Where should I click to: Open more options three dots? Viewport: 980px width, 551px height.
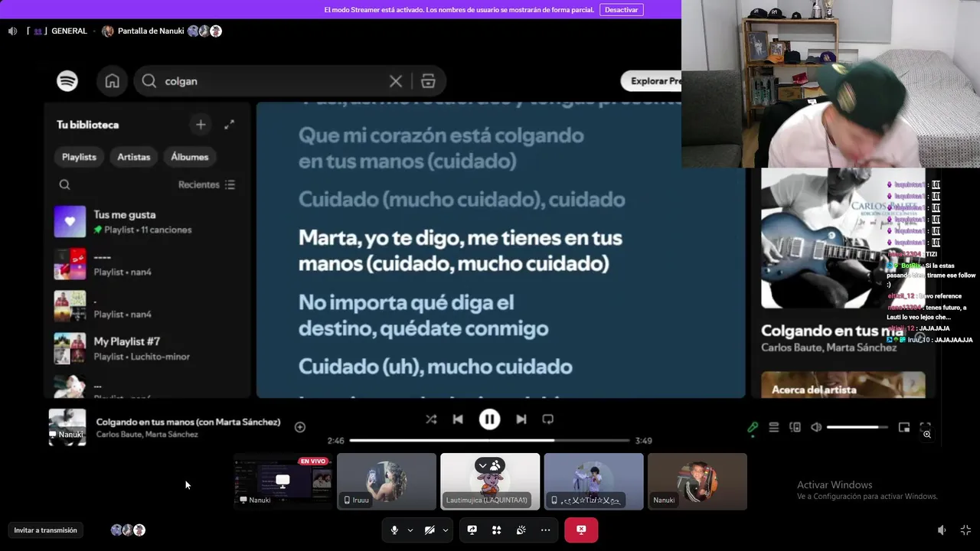pyautogui.click(x=545, y=530)
